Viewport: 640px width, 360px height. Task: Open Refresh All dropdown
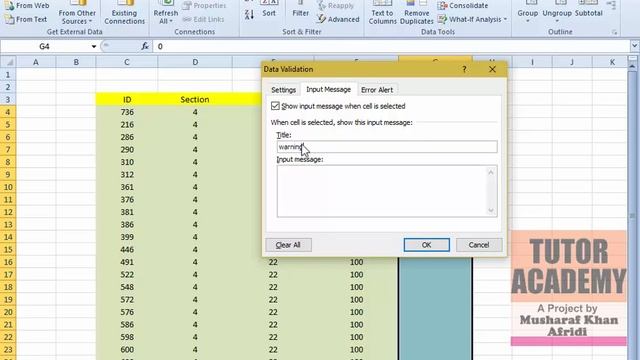[x=165, y=13]
